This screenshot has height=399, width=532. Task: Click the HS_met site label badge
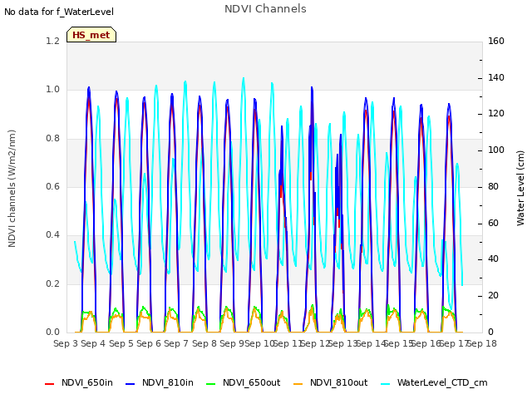coord(91,35)
